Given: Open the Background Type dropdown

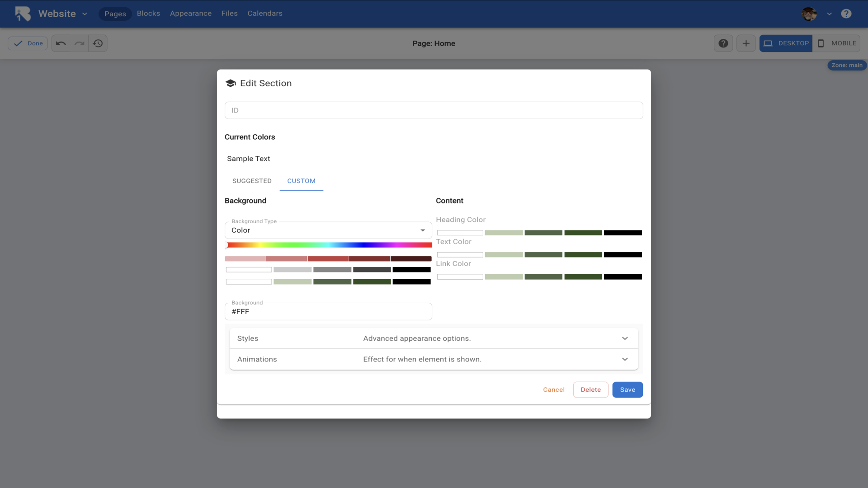Looking at the screenshot, I should pos(328,230).
